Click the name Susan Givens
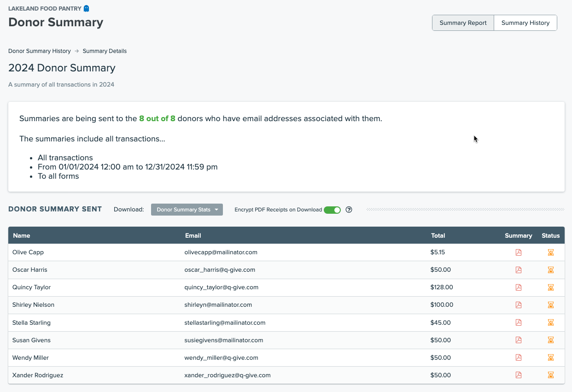Screen dimensions: 572x392 click(x=31, y=340)
